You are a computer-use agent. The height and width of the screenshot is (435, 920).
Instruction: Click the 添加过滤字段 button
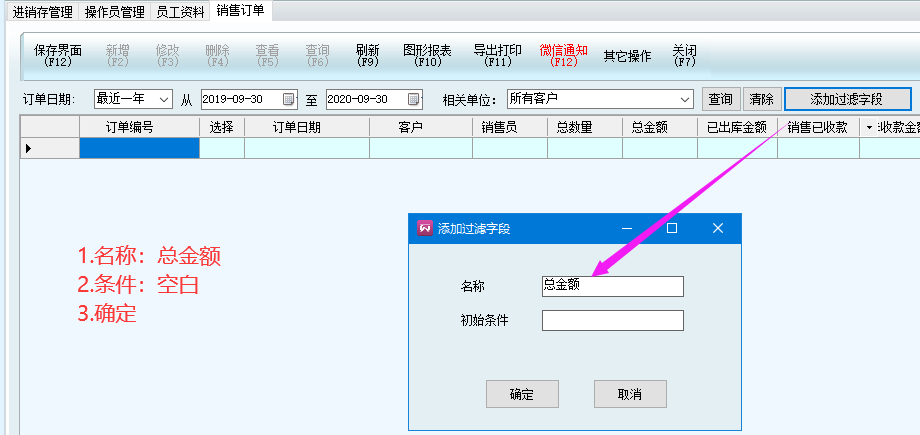tap(847, 99)
